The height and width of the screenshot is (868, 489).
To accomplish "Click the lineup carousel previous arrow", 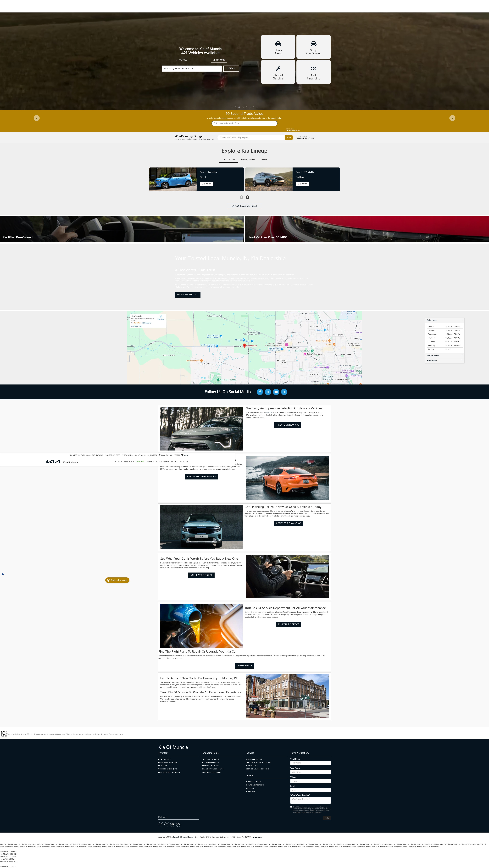I will 241,197.
